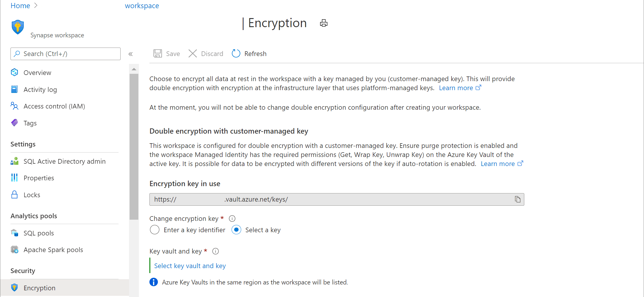Open SQL pools from the sidebar
The image size is (644, 297).
coord(38,233)
